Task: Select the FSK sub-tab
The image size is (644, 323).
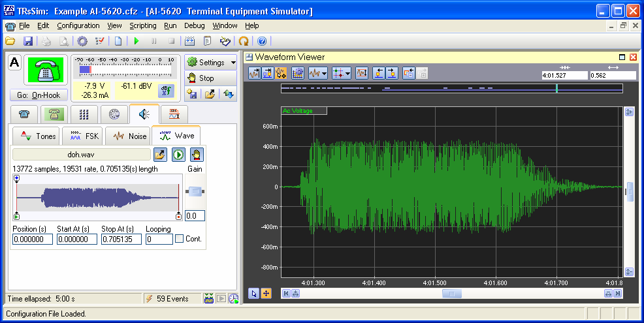Action: coord(82,136)
